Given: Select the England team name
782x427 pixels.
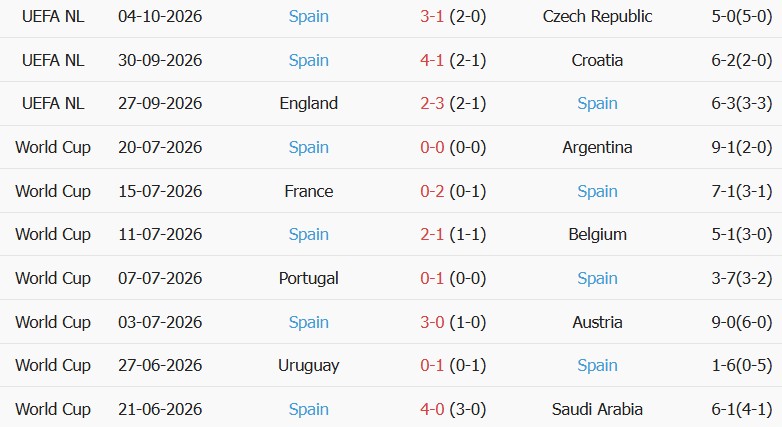Looking at the screenshot, I should pyautogui.click(x=308, y=103).
